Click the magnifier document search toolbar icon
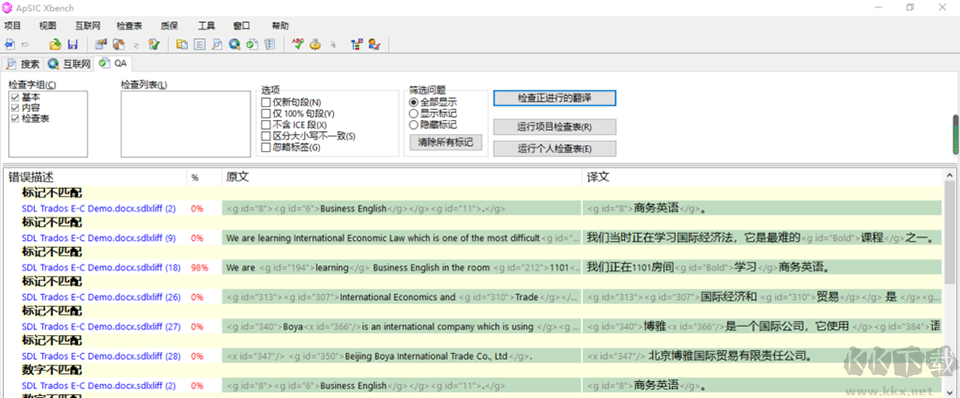960x398 pixels. click(217, 44)
